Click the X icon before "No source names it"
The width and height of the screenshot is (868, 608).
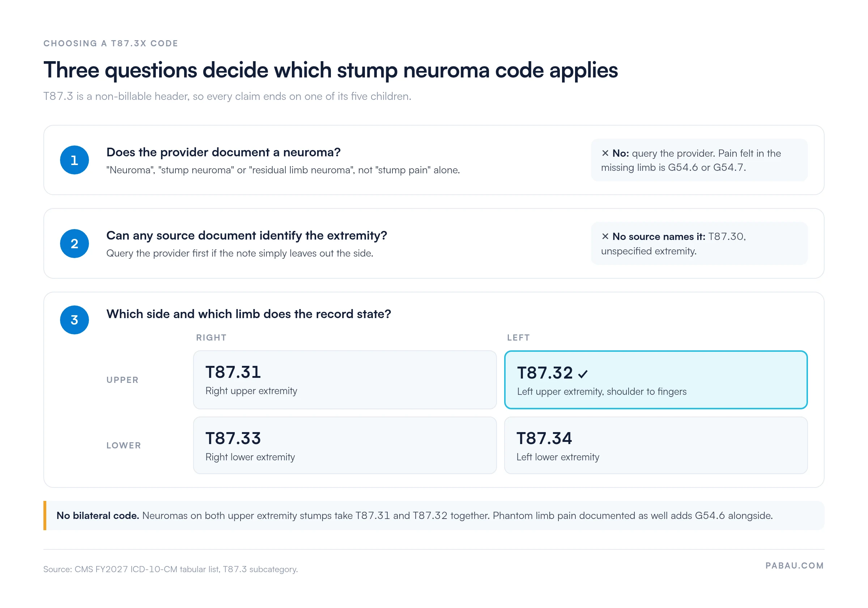tap(605, 236)
